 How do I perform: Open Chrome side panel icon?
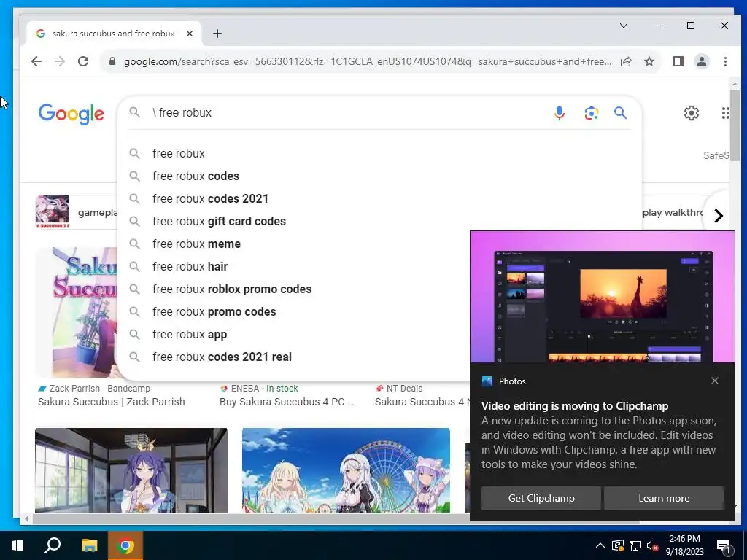pos(678,61)
